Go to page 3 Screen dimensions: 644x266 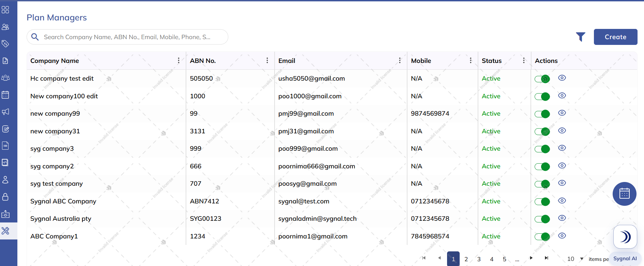(479, 259)
